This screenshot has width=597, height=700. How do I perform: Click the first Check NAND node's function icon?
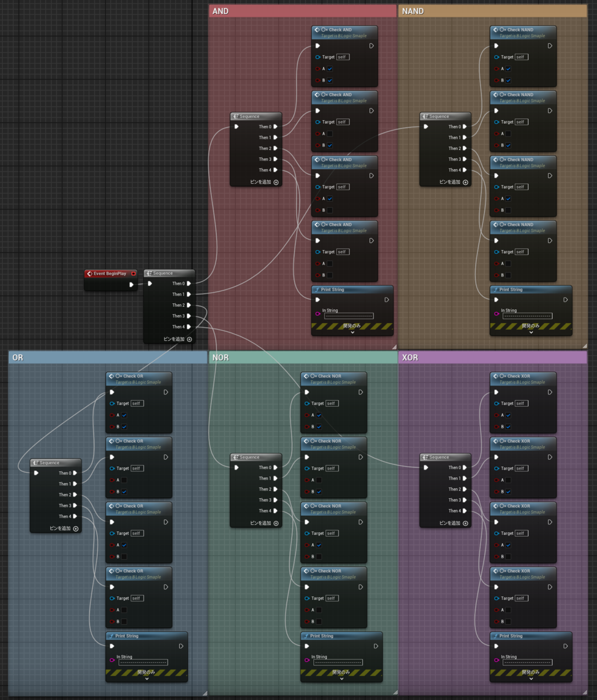(494, 30)
